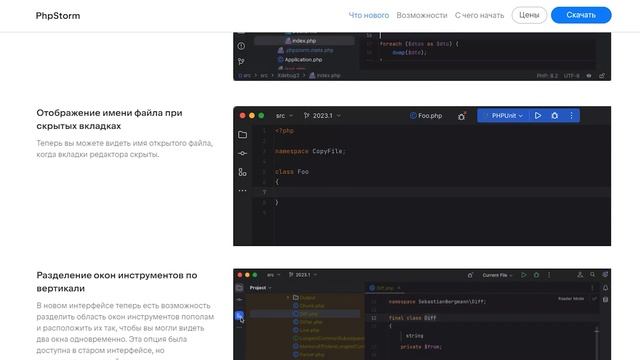Click the eye inspection icon in top status bar
The width and height of the screenshot is (640, 360).
[x=589, y=76]
